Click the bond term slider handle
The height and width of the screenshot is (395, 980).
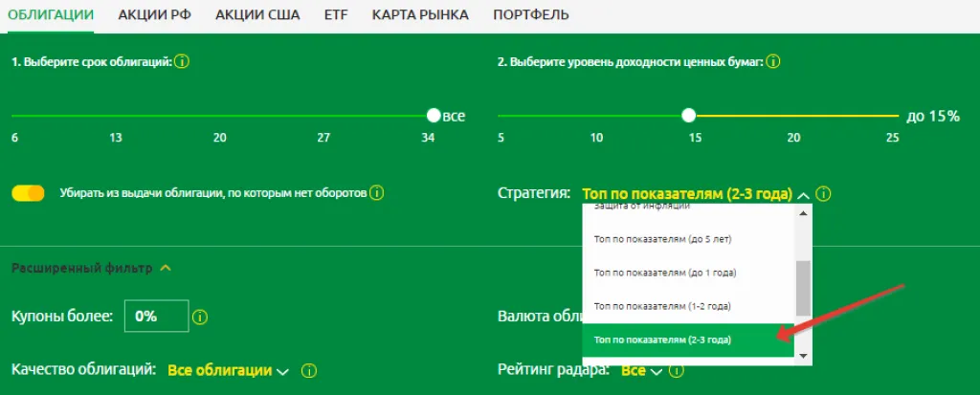click(x=434, y=116)
